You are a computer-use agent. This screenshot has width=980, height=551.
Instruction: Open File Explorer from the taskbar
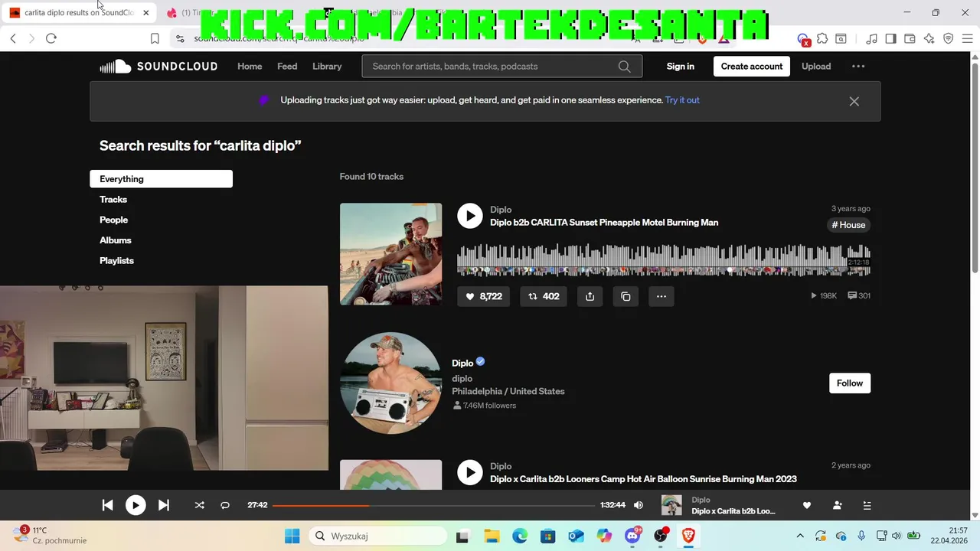(491, 536)
